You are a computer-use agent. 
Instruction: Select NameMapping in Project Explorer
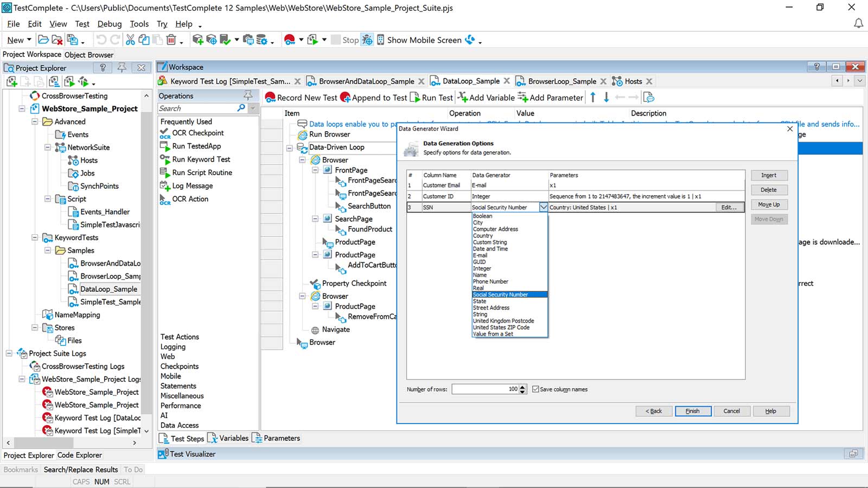tap(77, 315)
